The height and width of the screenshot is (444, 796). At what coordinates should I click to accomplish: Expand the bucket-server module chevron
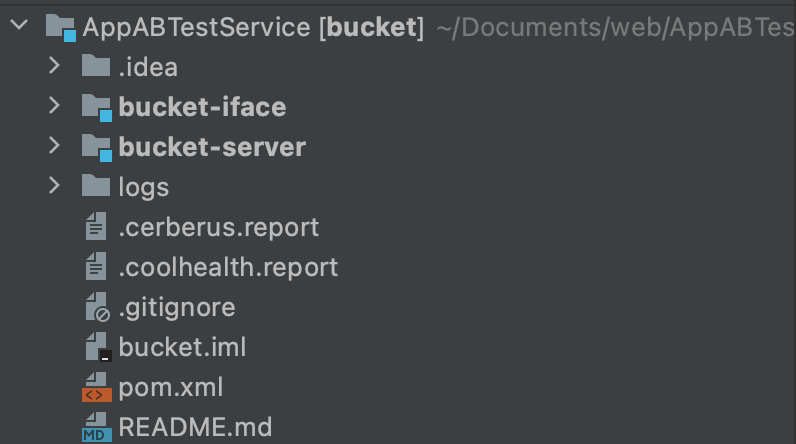pyautogui.click(x=54, y=146)
